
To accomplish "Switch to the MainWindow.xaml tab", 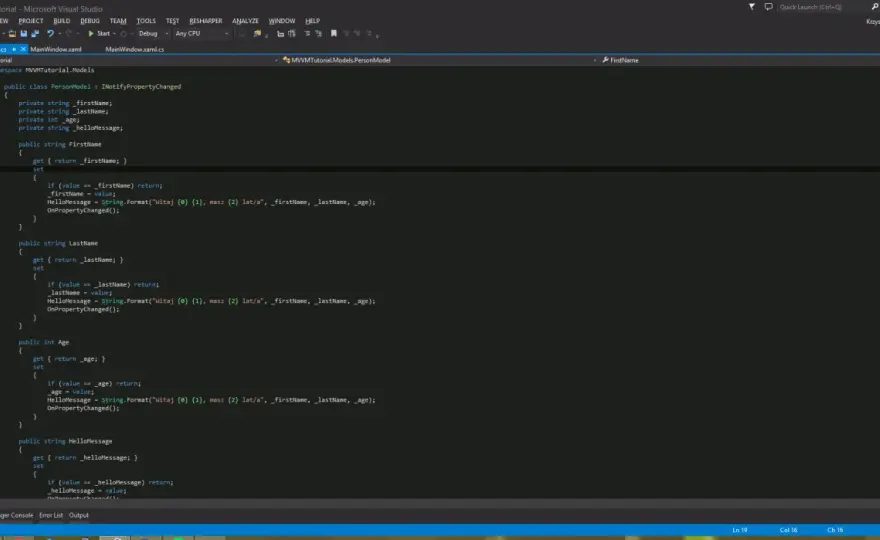I will coord(56,49).
